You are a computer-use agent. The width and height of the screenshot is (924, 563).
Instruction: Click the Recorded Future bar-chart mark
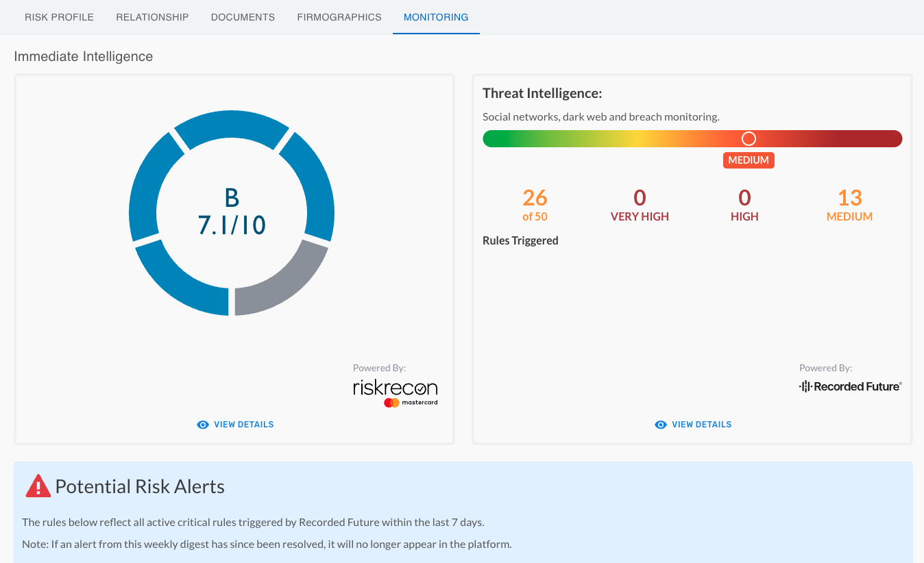pos(804,386)
